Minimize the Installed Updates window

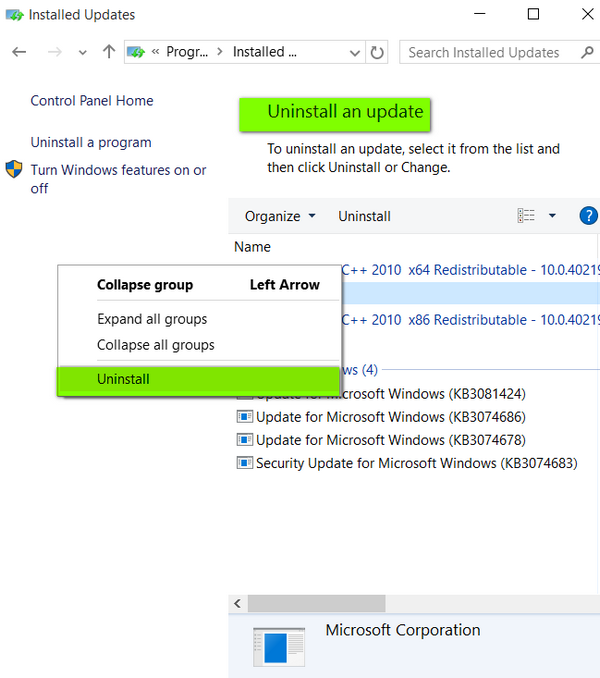tap(480, 14)
